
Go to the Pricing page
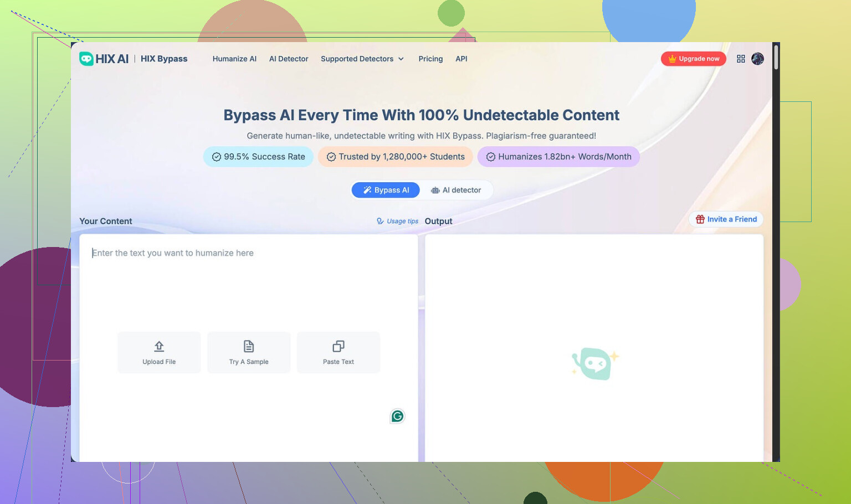click(x=430, y=59)
